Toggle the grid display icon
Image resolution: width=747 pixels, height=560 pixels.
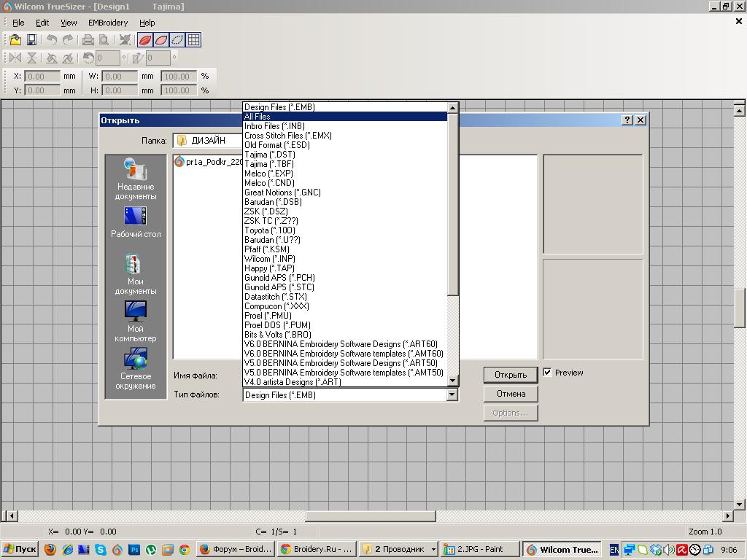[193, 40]
